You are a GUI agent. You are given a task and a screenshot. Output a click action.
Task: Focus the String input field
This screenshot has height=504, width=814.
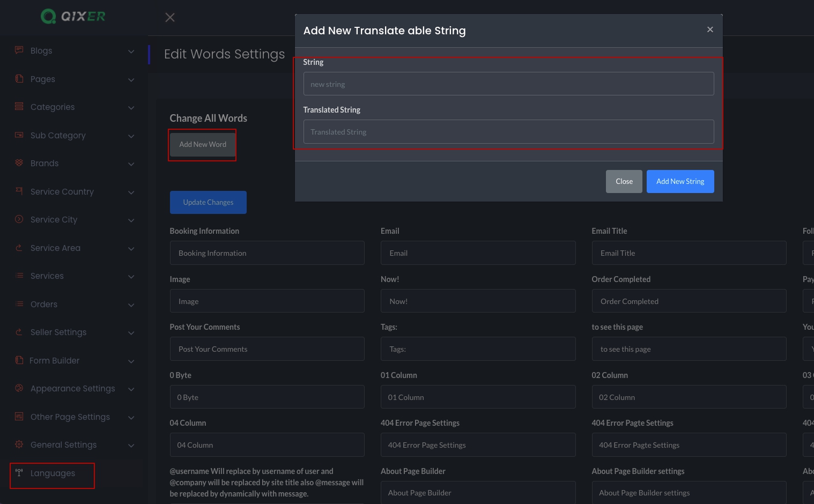click(508, 84)
